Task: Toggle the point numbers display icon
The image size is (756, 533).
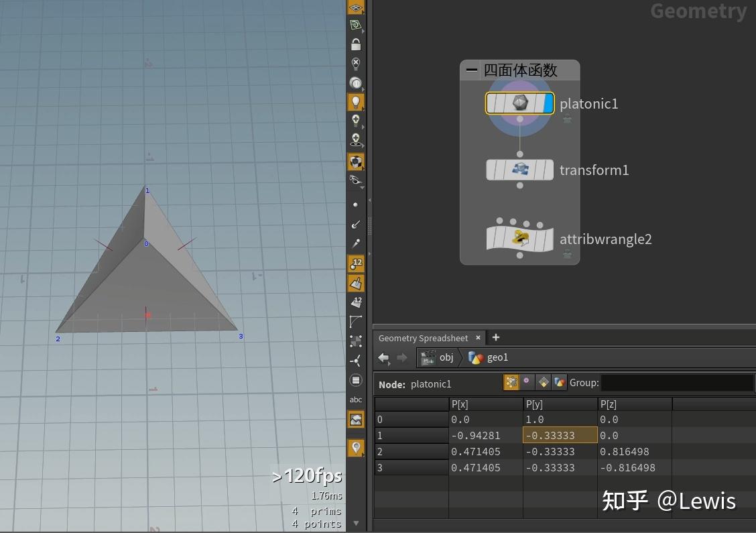Action: (x=356, y=263)
